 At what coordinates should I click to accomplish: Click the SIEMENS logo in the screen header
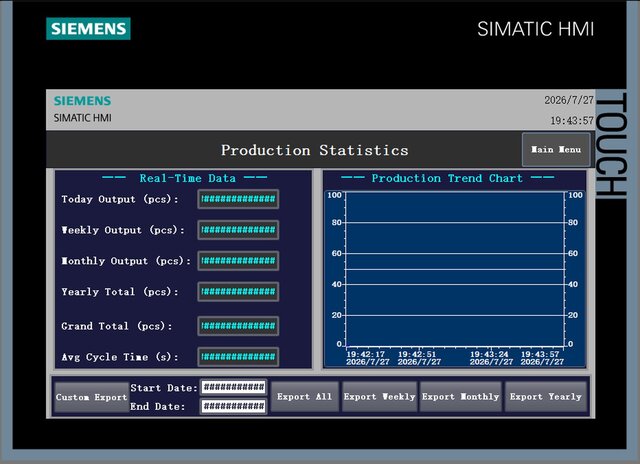coord(82,101)
